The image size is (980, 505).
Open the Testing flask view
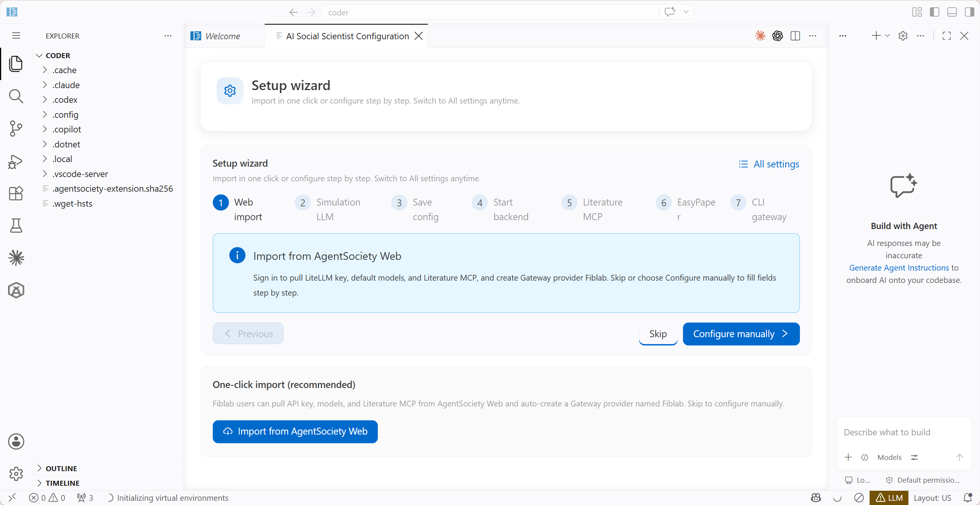(x=16, y=226)
